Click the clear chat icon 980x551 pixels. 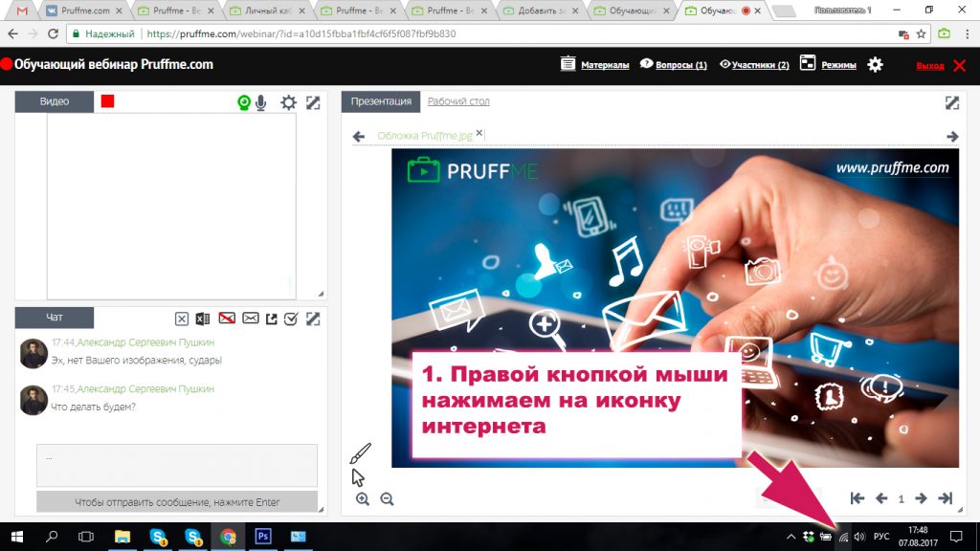(x=182, y=317)
